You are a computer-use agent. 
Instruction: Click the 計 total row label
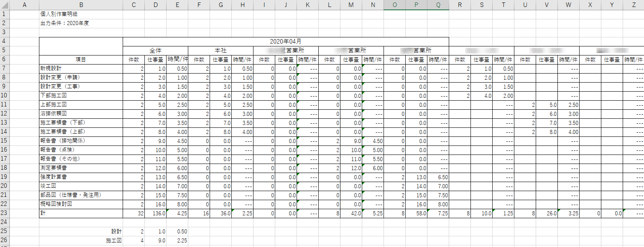[43, 213]
